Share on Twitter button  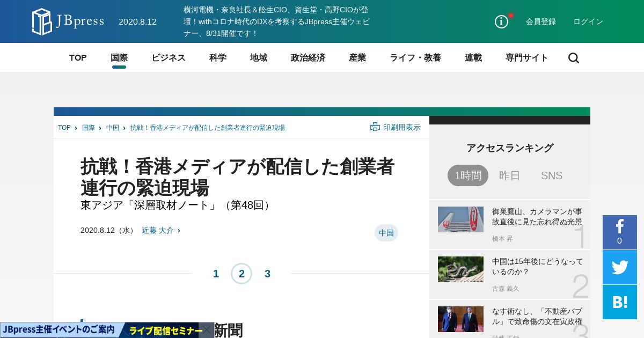(620, 267)
